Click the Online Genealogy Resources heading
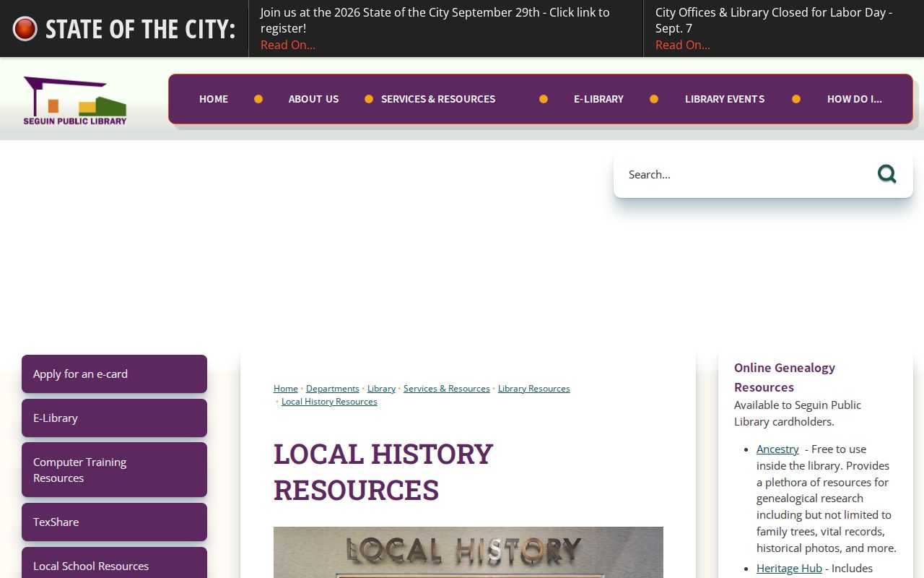The width and height of the screenshot is (924, 578). click(785, 377)
